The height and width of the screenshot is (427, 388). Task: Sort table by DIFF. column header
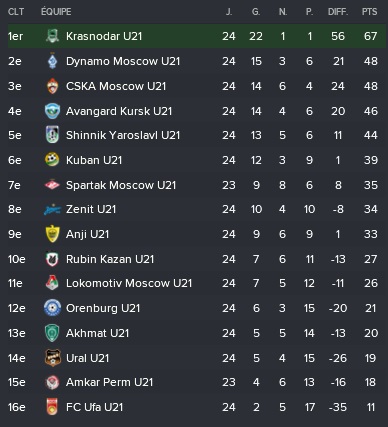click(x=338, y=12)
